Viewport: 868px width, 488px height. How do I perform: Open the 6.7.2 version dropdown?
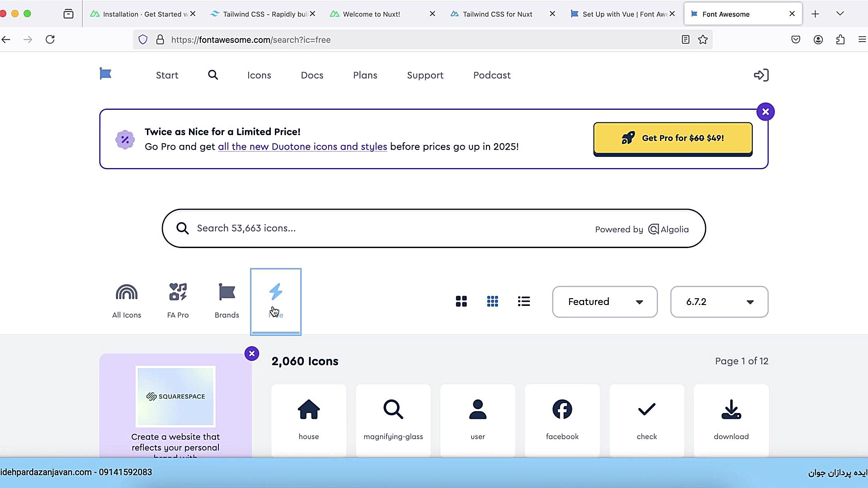pyautogui.click(x=719, y=302)
